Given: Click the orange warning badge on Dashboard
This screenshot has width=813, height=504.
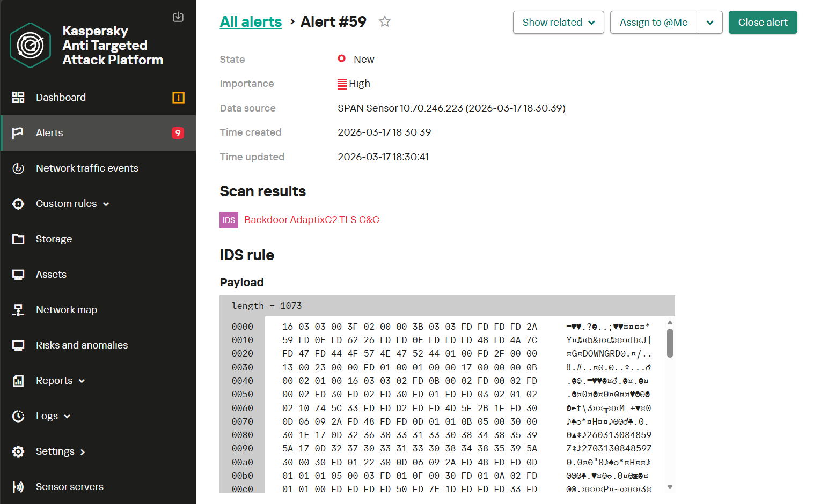Looking at the screenshot, I should (x=178, y=98).
